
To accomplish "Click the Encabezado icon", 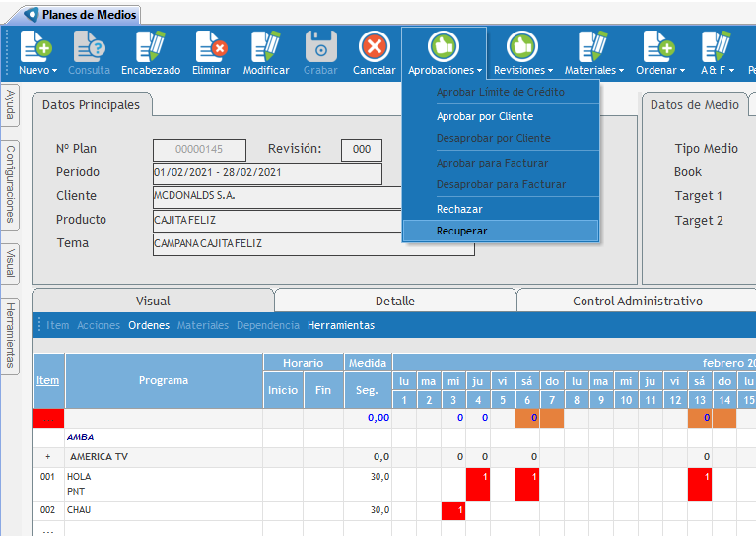I will pyautogui.click(x=150, y=46).
